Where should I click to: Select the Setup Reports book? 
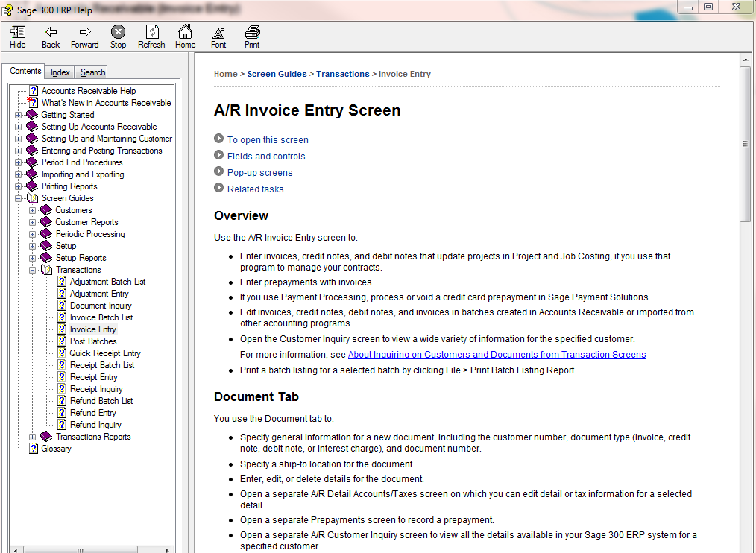(x=81, y=258)
